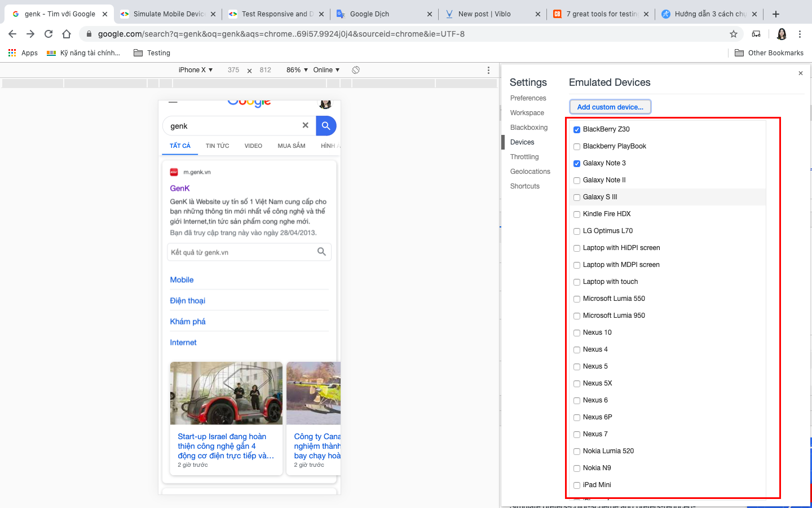812x508 pixels.
Task: Uncheck the Galaxy Note 3 device
Action: click(577, 164)
